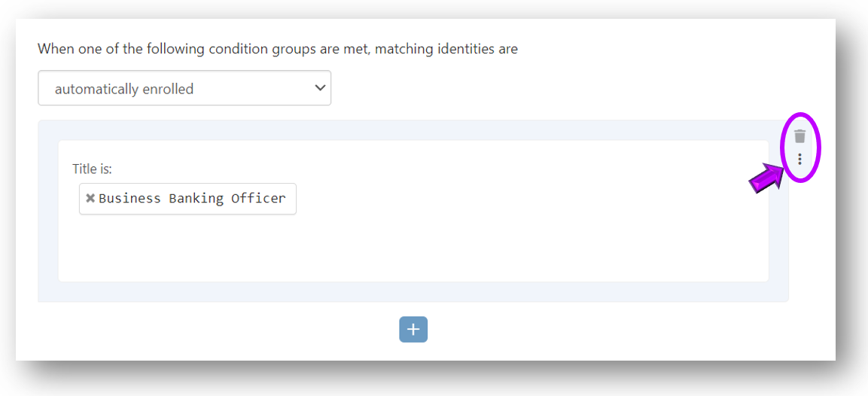This screenshot has height=396, width=868.
Task: Click the Title is label
Action: point(92,169)
